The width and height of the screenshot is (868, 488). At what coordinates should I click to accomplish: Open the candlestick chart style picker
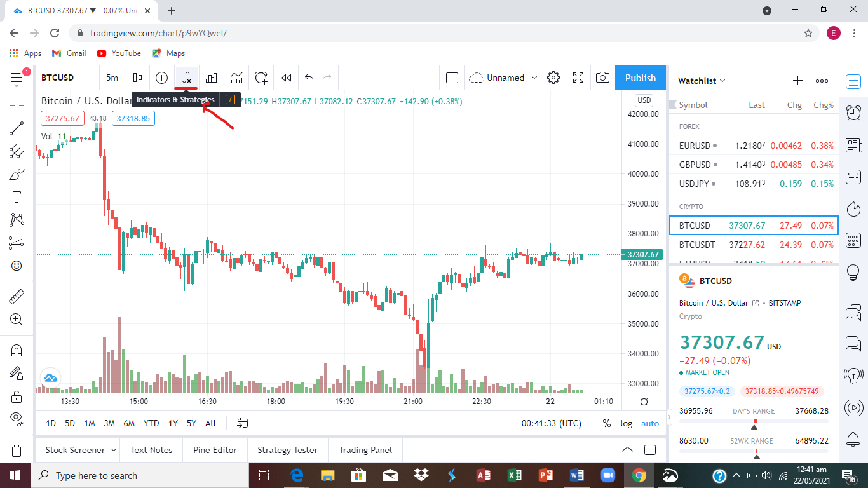(137, 78)
